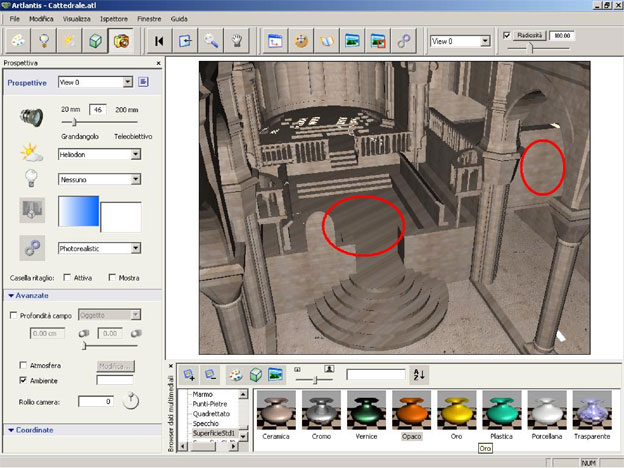Click the Rollio camera input field
624x468 pixels.
(x=96, y=401)
